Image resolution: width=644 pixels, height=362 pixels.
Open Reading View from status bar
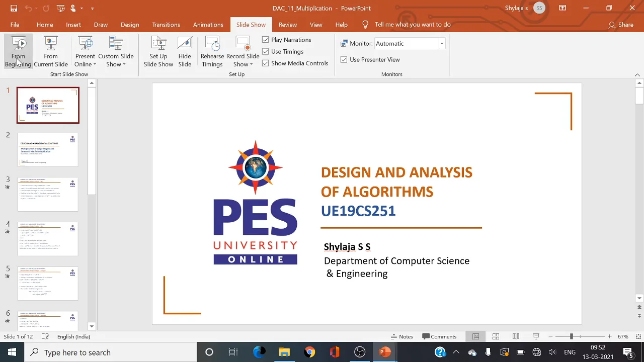516,336
